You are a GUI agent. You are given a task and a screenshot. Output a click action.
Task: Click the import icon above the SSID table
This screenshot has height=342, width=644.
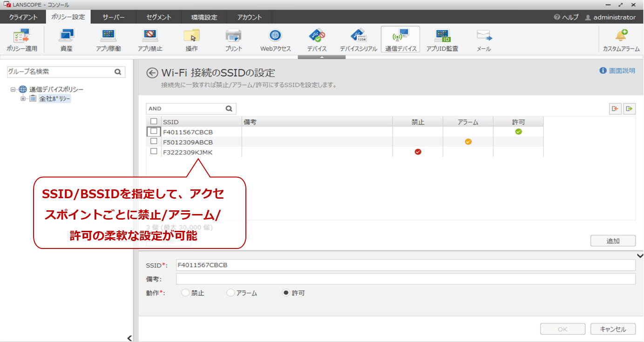click(x=615, y=108)
